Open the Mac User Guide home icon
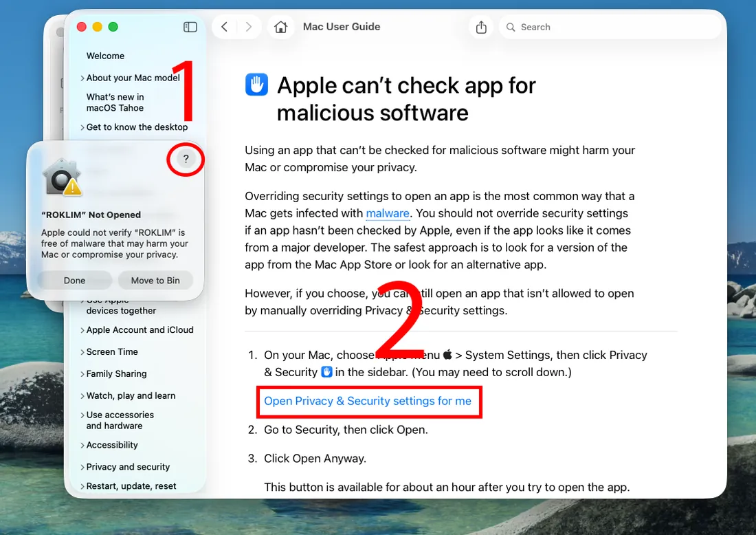Image resolution: width=756 pixels, height=535 pixels. 280,27
